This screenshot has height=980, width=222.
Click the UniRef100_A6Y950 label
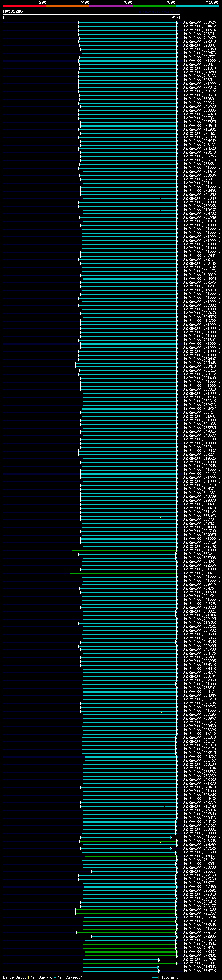coord(199,49)
